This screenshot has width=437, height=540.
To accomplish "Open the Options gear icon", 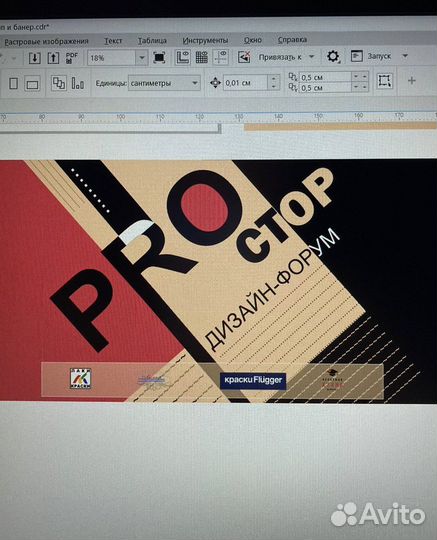I will (333, 56).
